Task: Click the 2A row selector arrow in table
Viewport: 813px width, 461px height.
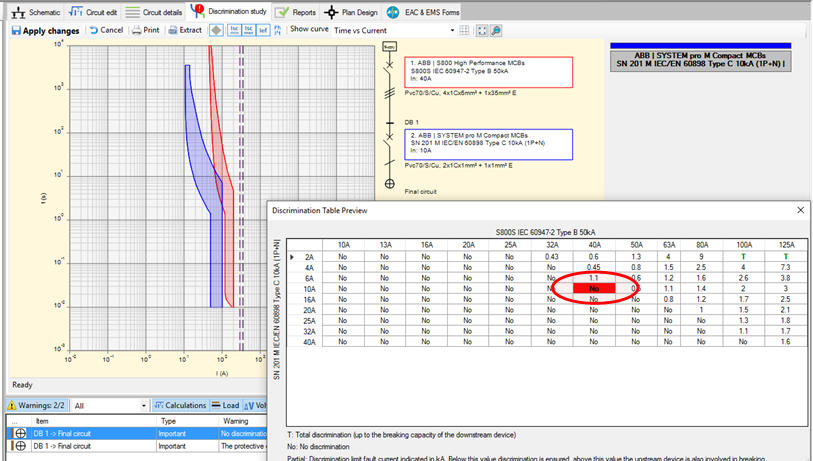Action: coord(292,257)
